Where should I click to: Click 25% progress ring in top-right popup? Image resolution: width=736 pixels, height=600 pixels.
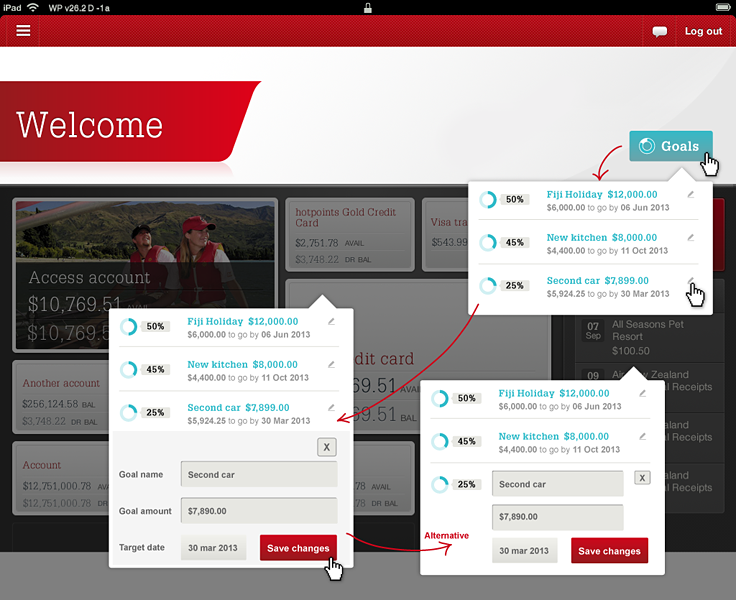488,285
